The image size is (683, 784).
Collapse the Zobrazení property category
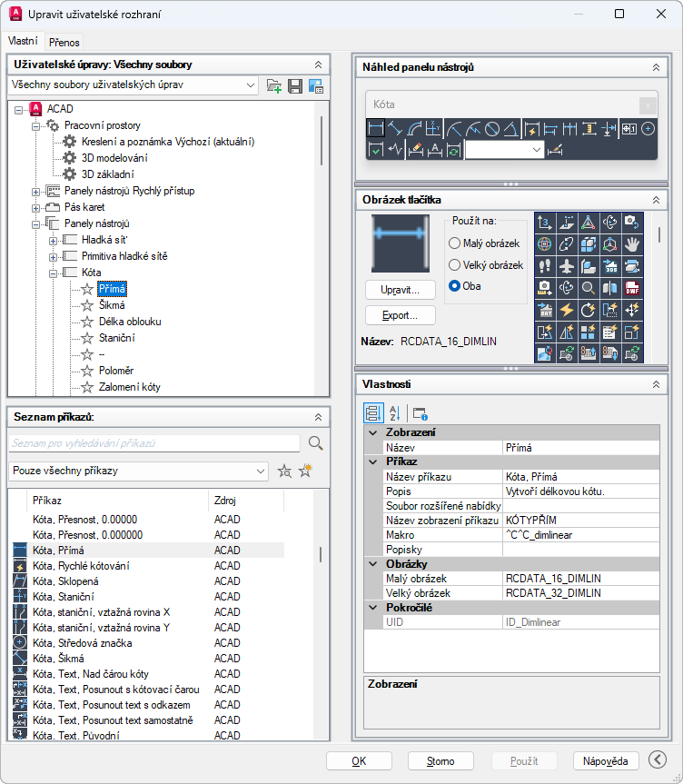pyautogui.click(x=373, y=432)
